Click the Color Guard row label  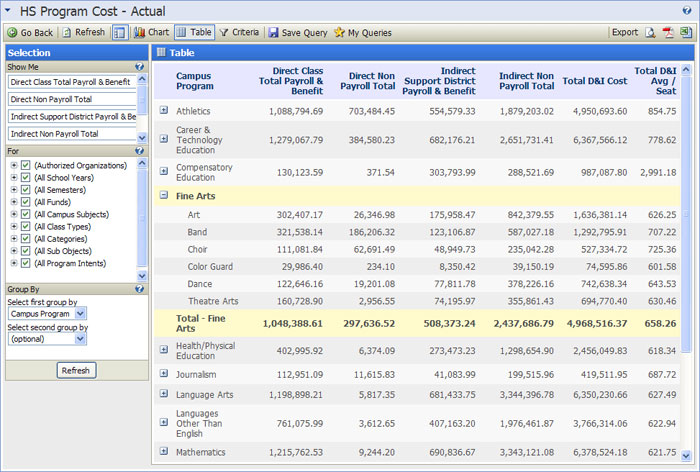click(x=210, y=267)
